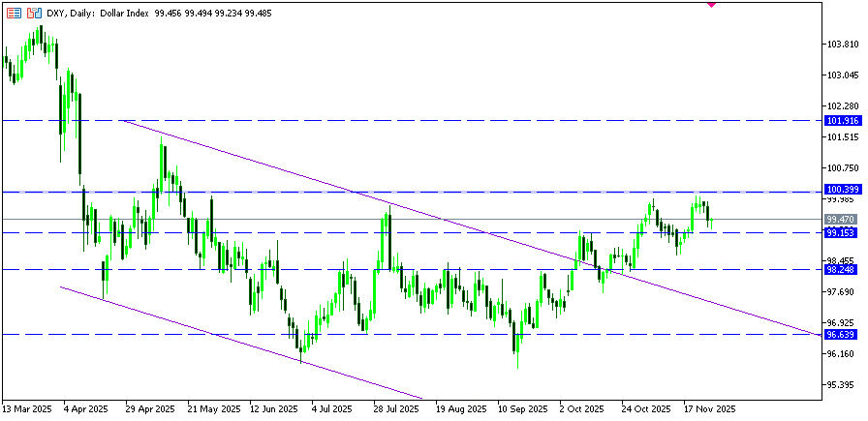Click the DXY, Daily: Dollar Index title
The image size is (868, 421).
point(99,15)
